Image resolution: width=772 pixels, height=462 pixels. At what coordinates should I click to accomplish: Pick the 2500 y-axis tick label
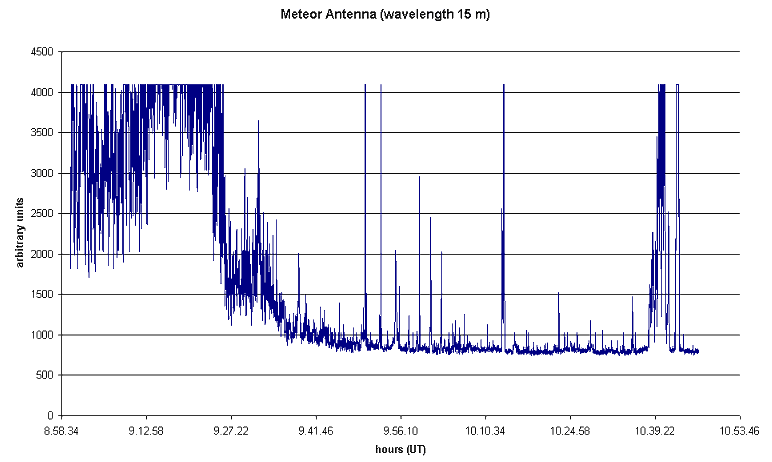pos(42,214)
